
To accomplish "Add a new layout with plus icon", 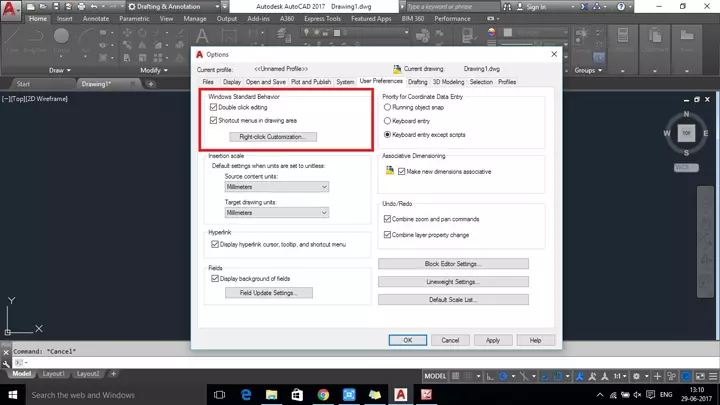I will click(112, 374).
